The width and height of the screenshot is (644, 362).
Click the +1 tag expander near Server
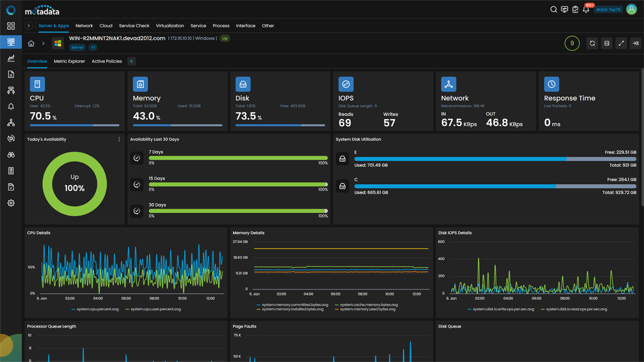[93, 47]
